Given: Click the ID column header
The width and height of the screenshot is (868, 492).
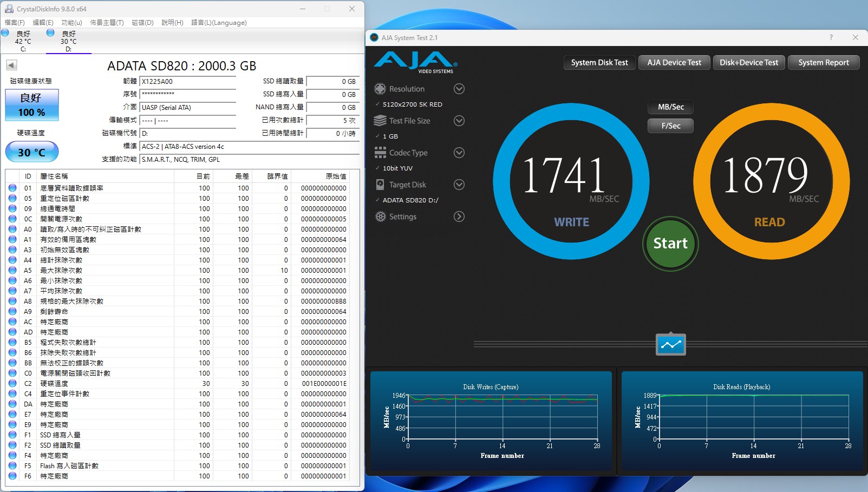Looking at the screenshot, I should [28, 176].
